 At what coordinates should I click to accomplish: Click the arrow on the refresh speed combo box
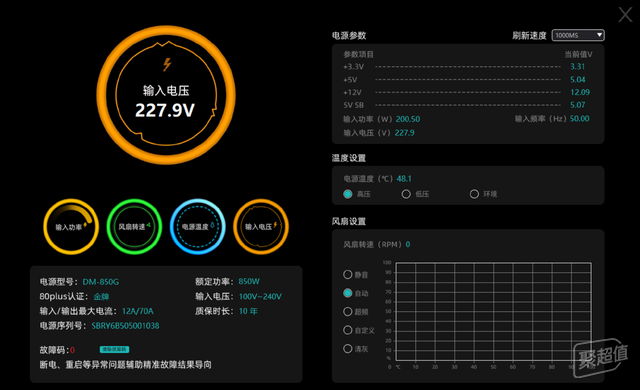coord(599,35)
